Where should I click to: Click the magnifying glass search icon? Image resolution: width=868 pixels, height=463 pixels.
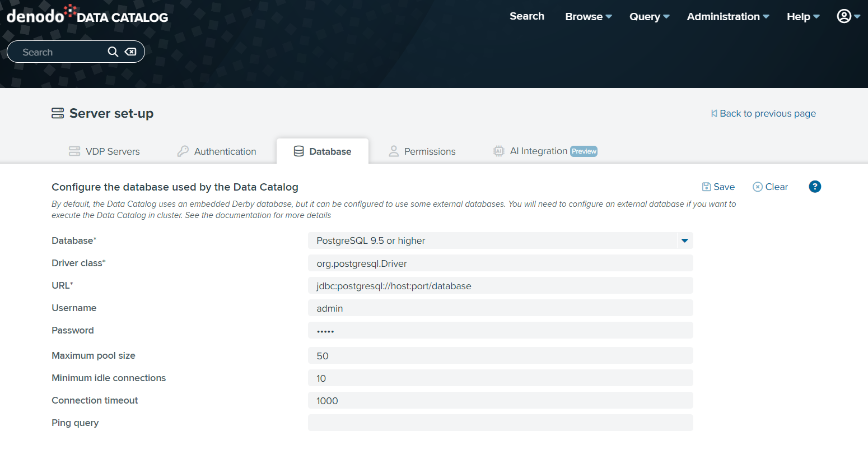(113, 52)
